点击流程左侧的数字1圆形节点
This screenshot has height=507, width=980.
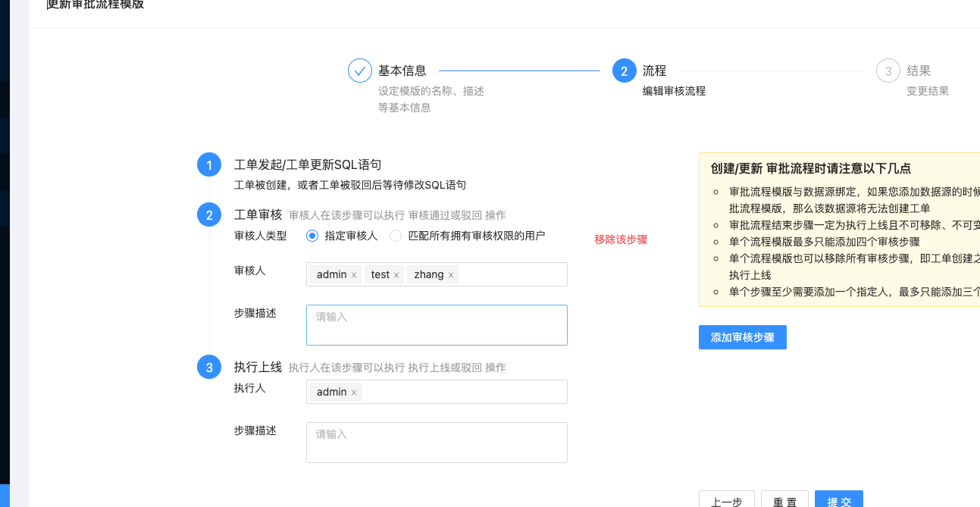tap(209, 164)
